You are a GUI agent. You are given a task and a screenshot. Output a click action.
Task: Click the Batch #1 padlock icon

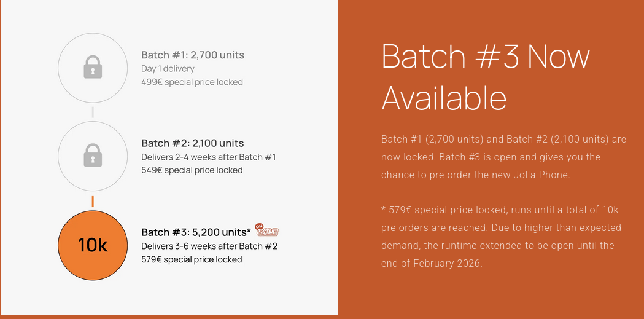pos(93,67)
